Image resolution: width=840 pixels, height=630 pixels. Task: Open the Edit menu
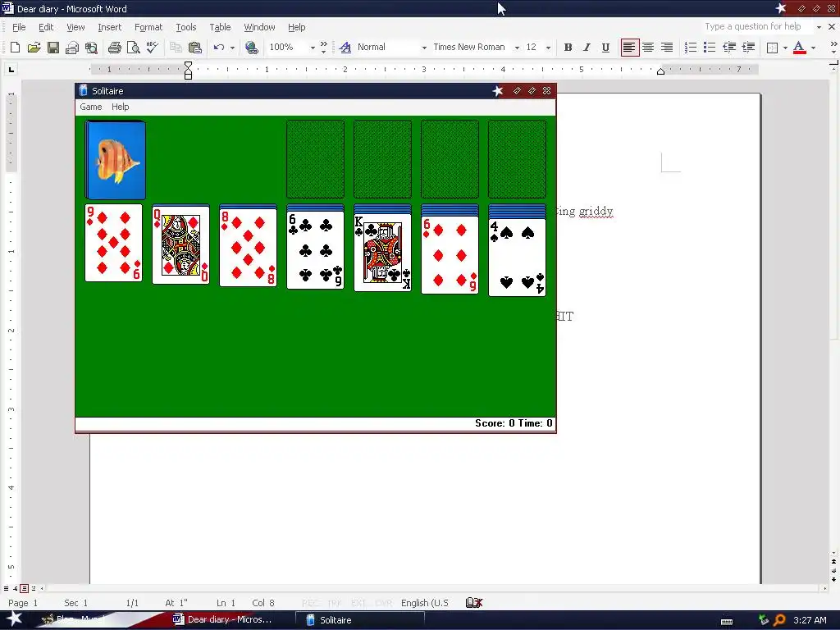46,27
